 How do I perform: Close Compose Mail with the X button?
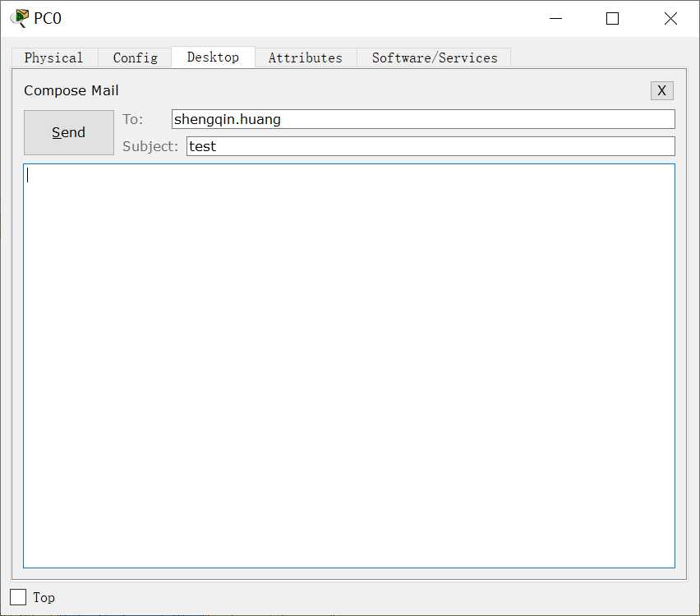click(x=661, y=90)
